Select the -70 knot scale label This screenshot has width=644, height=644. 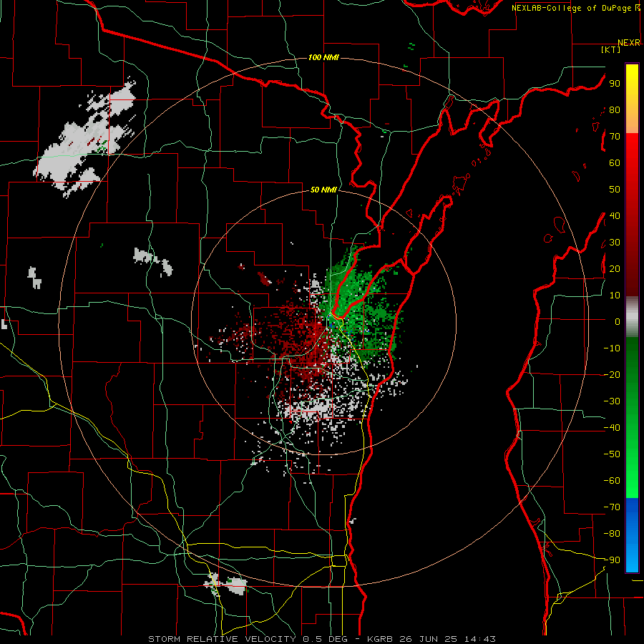(x=612, y=507)
